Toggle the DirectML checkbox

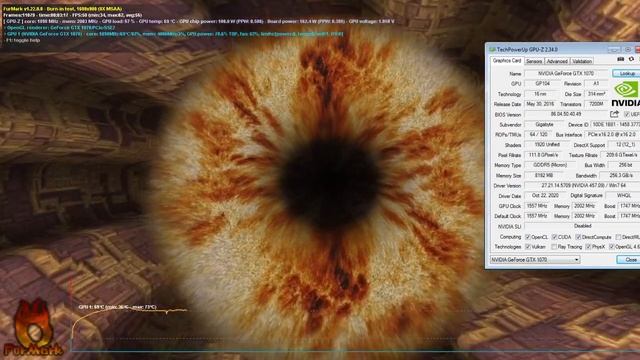click(618, 237)
